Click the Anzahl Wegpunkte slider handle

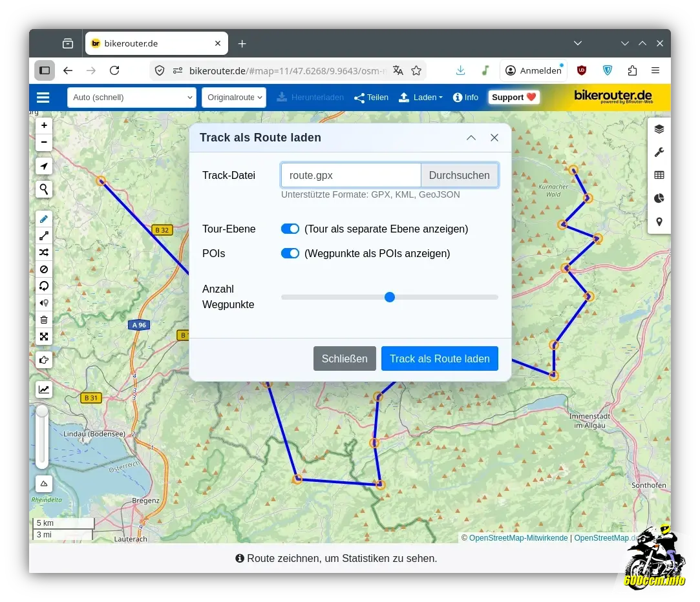389,297
